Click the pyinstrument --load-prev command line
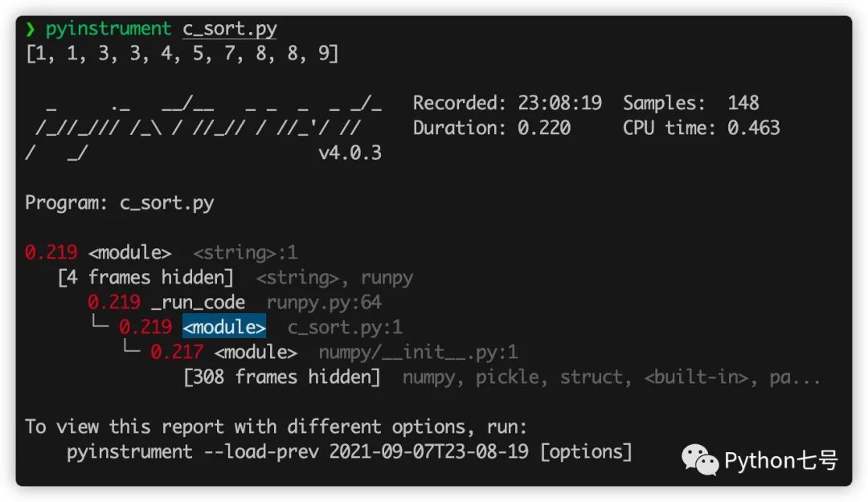This screenshot has height=502, width=868. click(x=350, y=451)
